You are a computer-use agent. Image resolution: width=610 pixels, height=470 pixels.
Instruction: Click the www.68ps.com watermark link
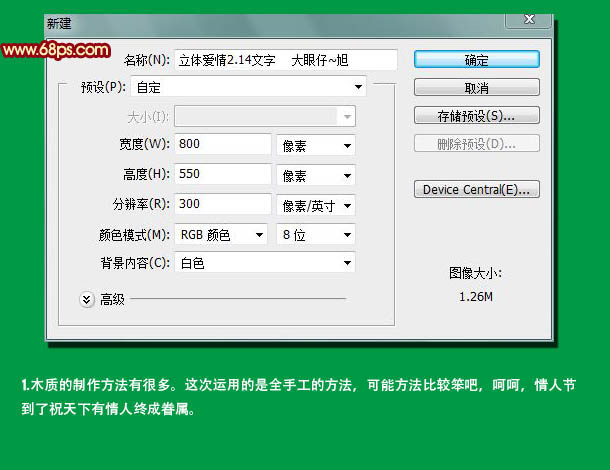pos(56,50)
